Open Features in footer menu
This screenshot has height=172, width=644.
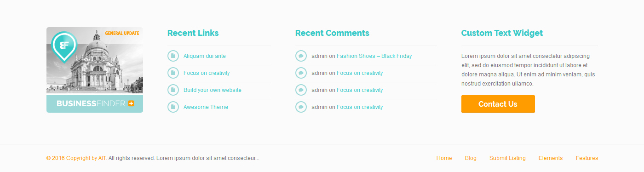point(587,158)
